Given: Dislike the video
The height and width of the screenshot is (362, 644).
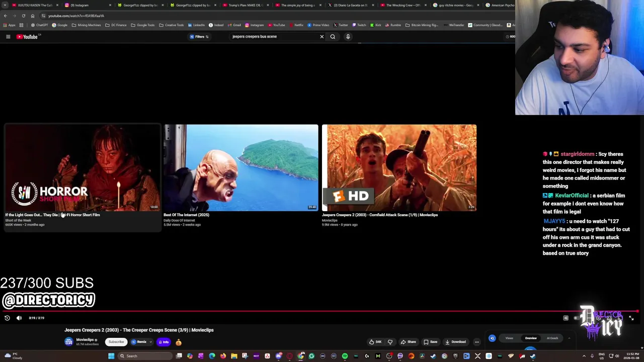Looking at the screenshot, I should point(390,342).
